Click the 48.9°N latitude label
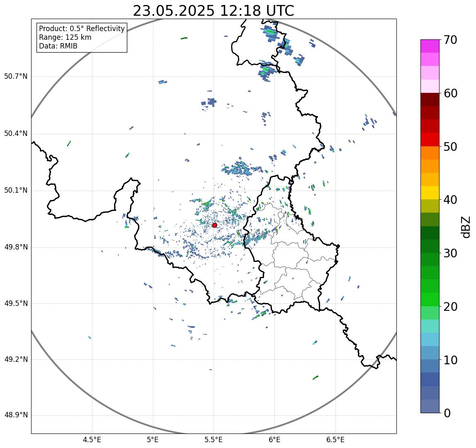The image size is (476, 448). click(x=16, y=415)
